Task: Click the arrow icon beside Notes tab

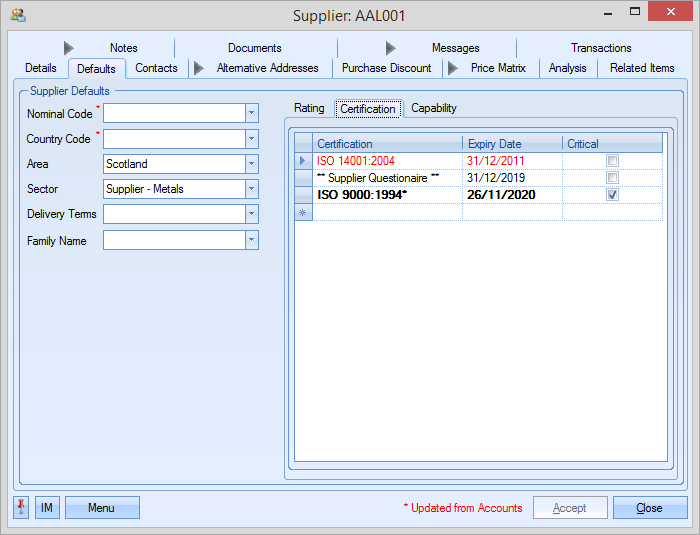Action: pos(69,48)
